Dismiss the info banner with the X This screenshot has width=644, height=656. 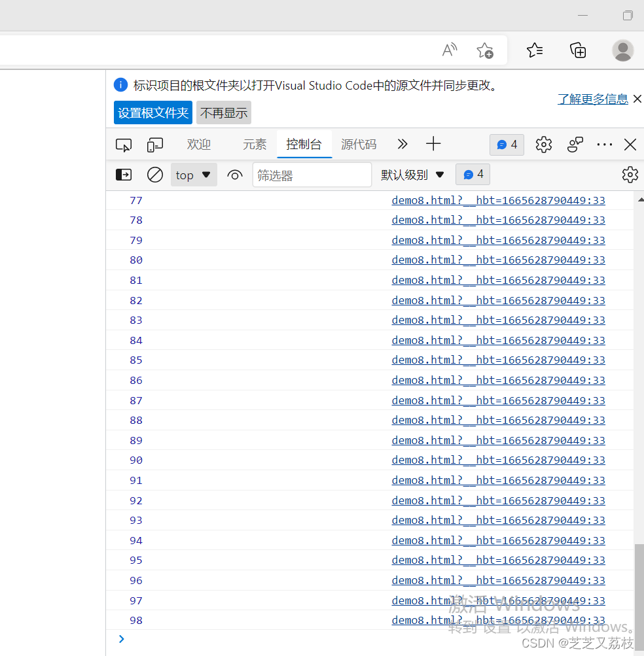(637, 99)
